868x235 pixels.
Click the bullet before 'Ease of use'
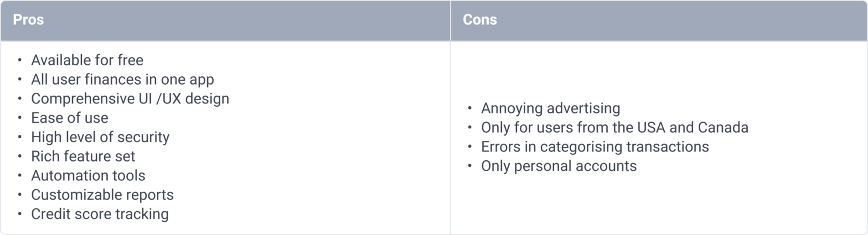(x=20, y=118)
